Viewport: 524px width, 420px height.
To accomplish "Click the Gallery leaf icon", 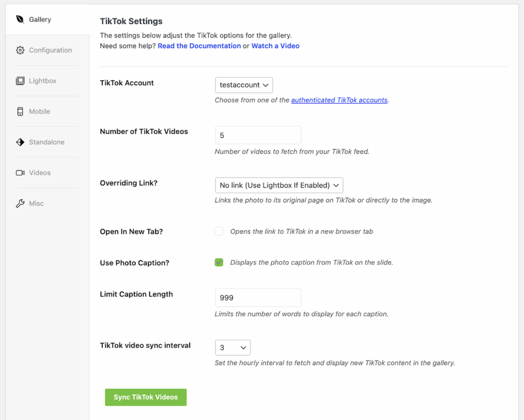I will point(20,19).
